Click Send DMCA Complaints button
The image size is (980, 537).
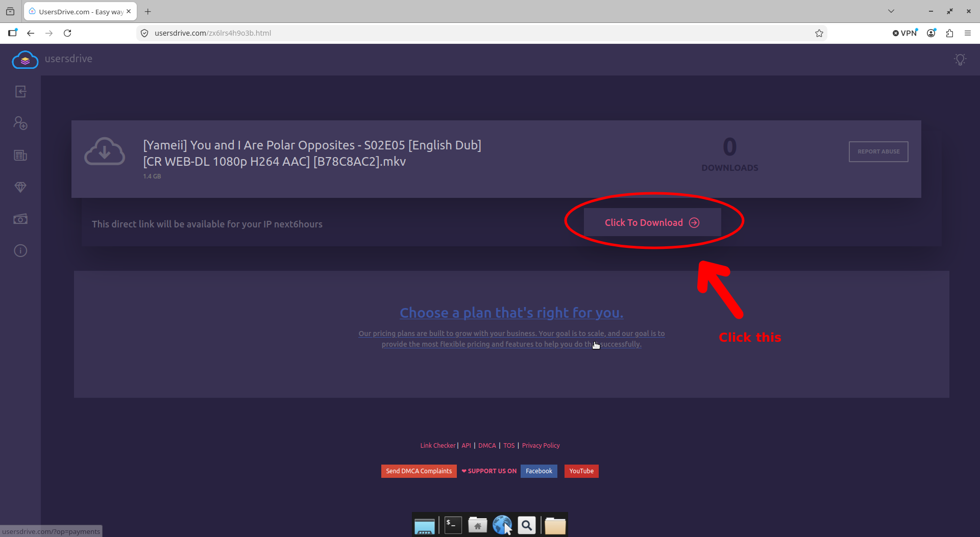[419, 471]
